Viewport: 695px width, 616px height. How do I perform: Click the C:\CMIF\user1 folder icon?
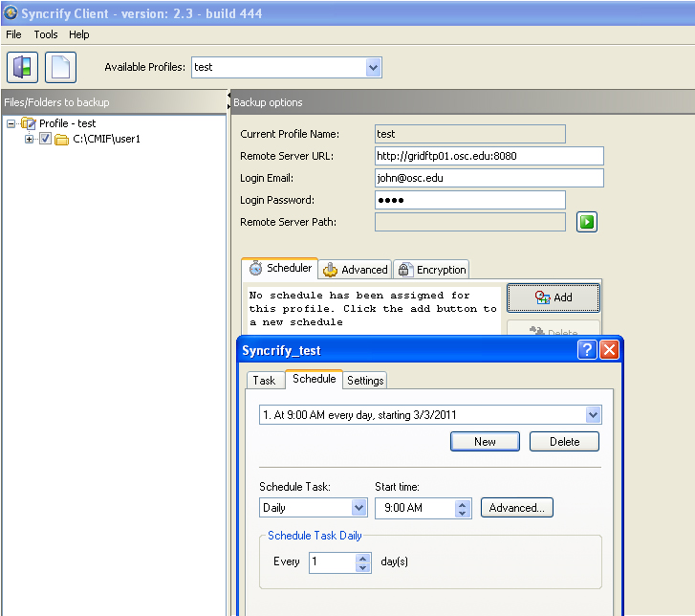click(x=61, y=140)
